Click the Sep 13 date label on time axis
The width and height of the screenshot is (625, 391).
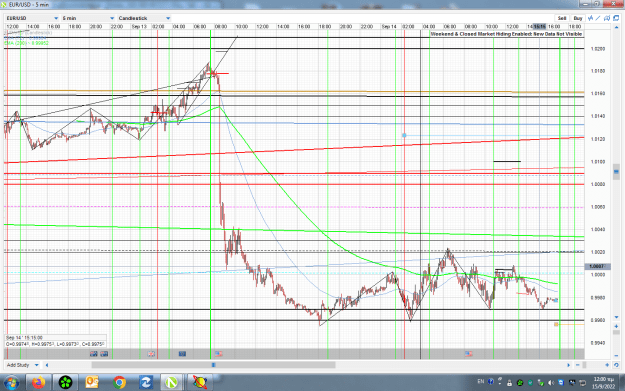click(x=139, y=27)
